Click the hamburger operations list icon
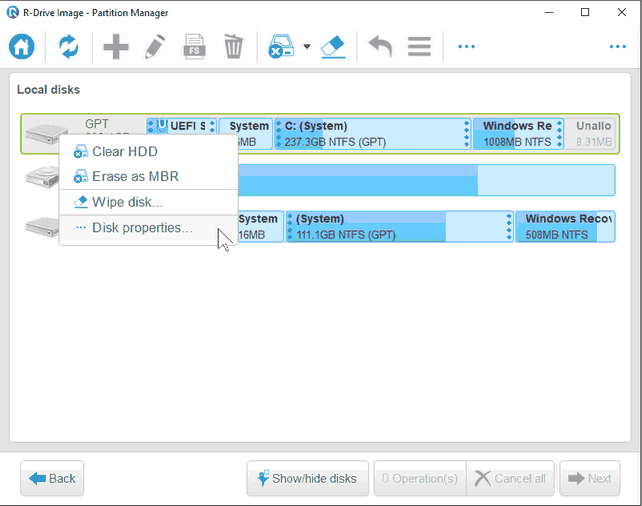 pos(419,47)
